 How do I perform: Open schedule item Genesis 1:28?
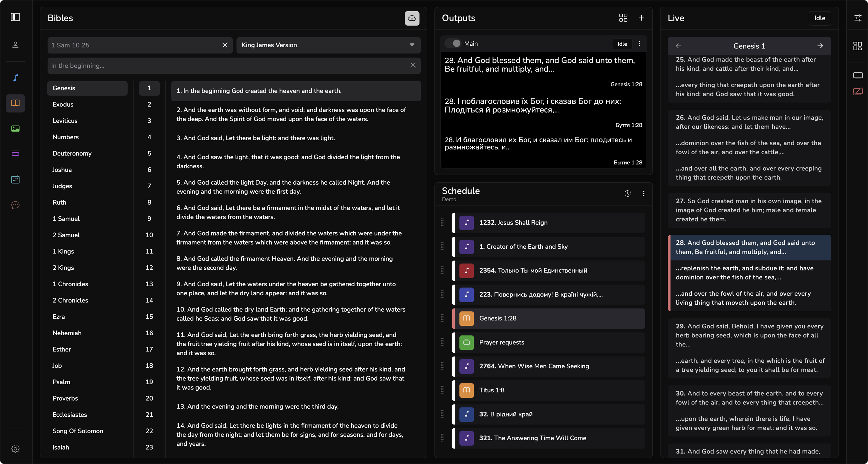click(x=549, y=318)
